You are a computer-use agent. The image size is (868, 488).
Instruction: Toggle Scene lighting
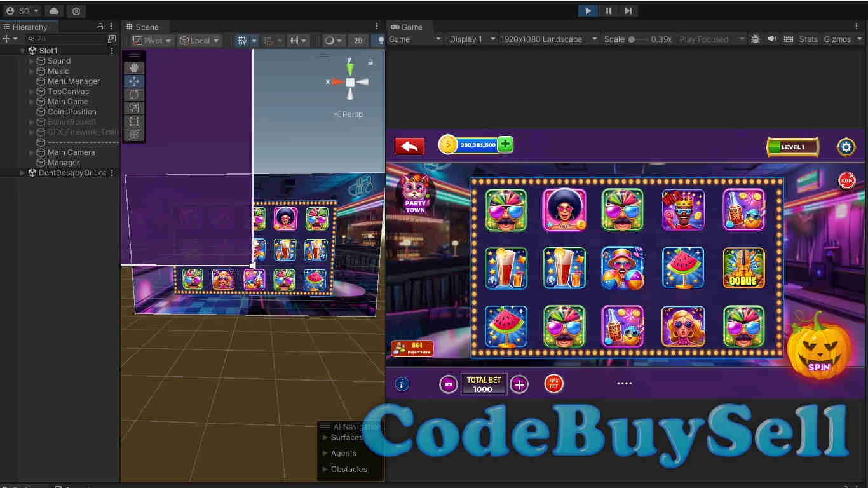[x=379, y=40]
